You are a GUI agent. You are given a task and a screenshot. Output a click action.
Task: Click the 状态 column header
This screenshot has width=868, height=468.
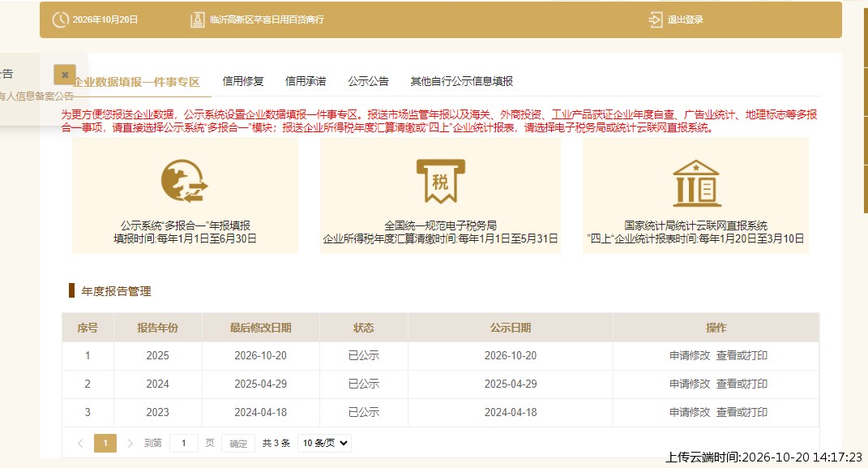[364, 328]
